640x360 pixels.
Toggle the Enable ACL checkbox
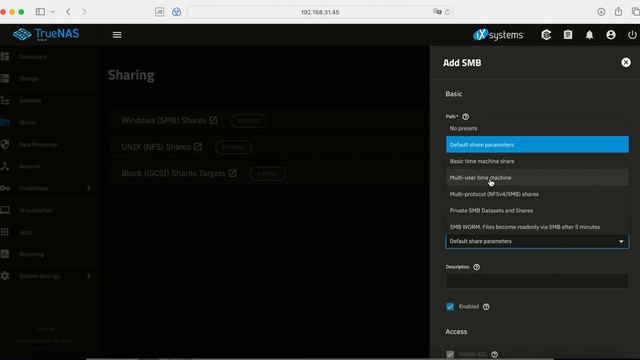[450, 354]
